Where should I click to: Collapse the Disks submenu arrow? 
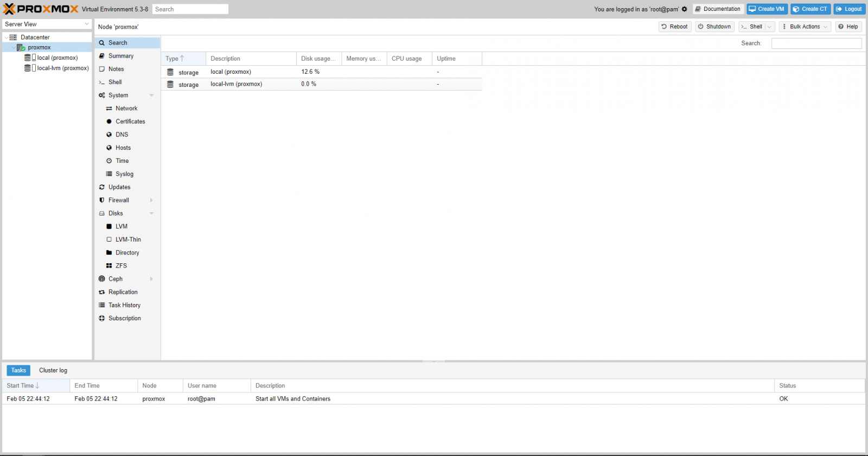[x=151, y=213]
